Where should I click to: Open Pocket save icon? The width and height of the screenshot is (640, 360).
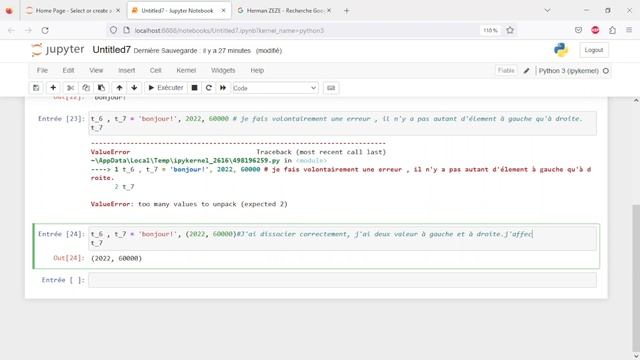click(578, 30)
